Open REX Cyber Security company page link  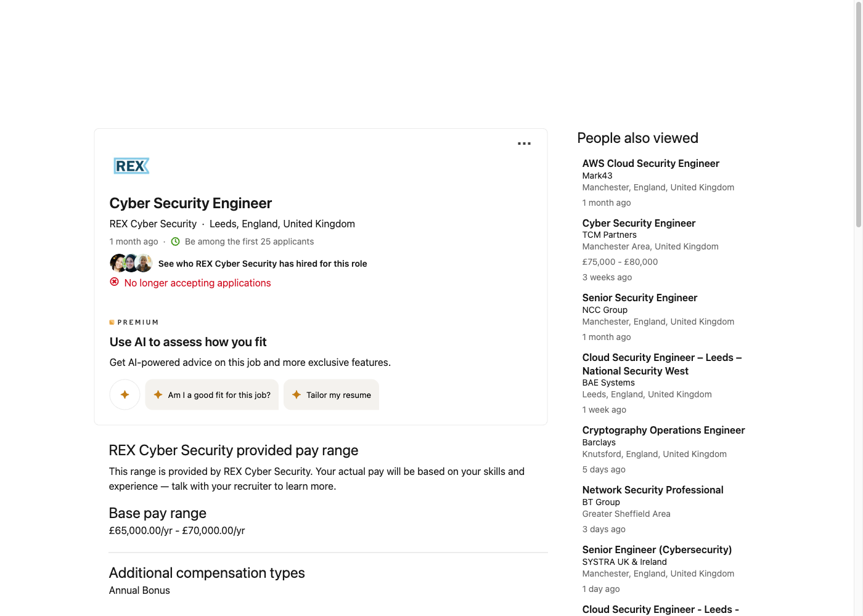[x=153, y=224]
